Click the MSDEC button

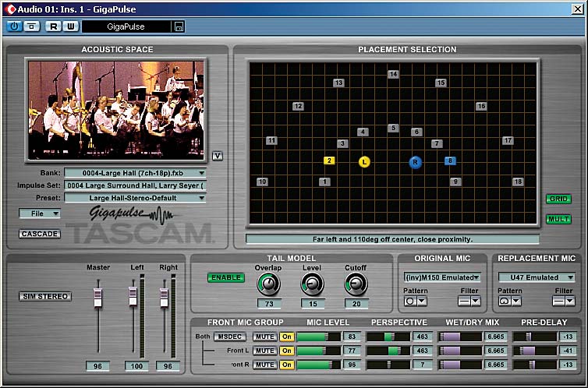230,337
